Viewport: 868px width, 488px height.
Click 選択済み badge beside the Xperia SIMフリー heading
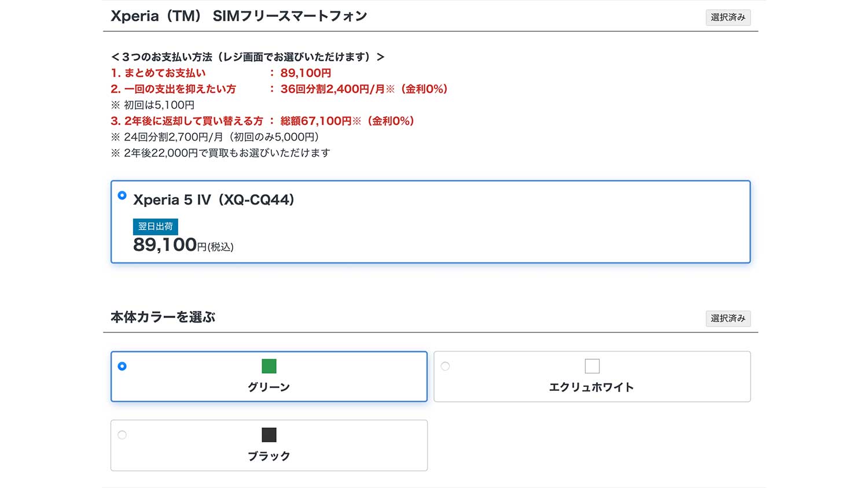click(x=728, y=17)
